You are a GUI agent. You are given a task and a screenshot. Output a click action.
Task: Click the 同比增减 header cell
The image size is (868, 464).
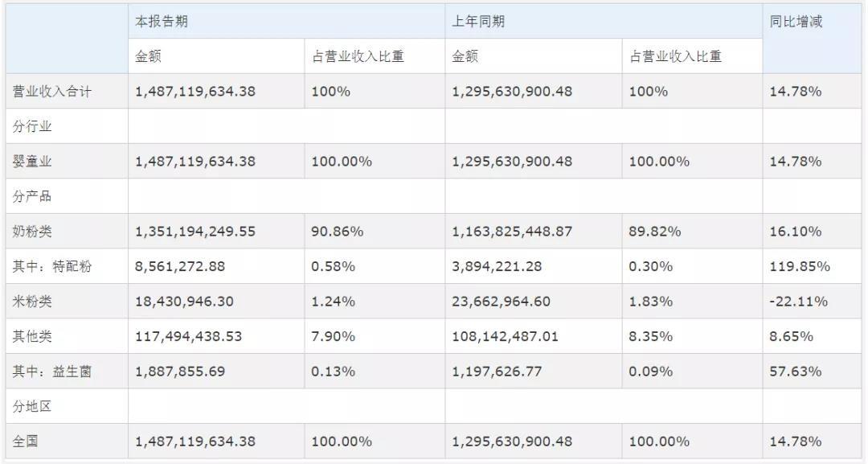[796, 22]
